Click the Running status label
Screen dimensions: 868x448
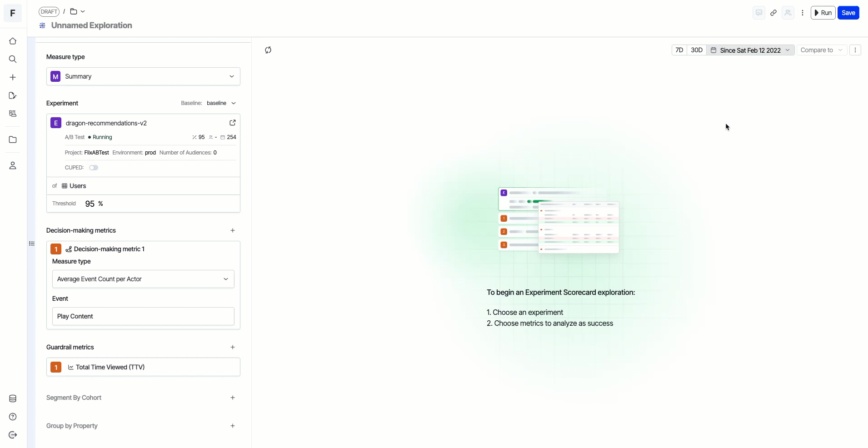[102, 137]
